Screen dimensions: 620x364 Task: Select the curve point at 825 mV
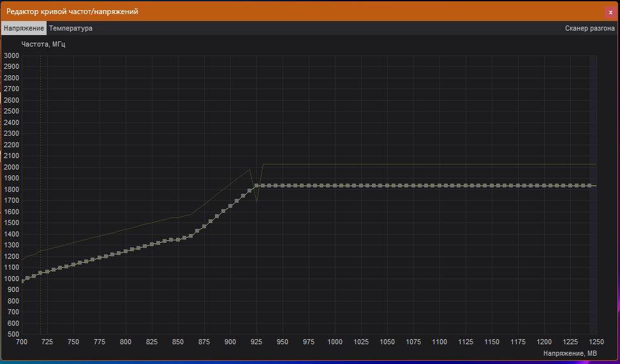[152, 244]
